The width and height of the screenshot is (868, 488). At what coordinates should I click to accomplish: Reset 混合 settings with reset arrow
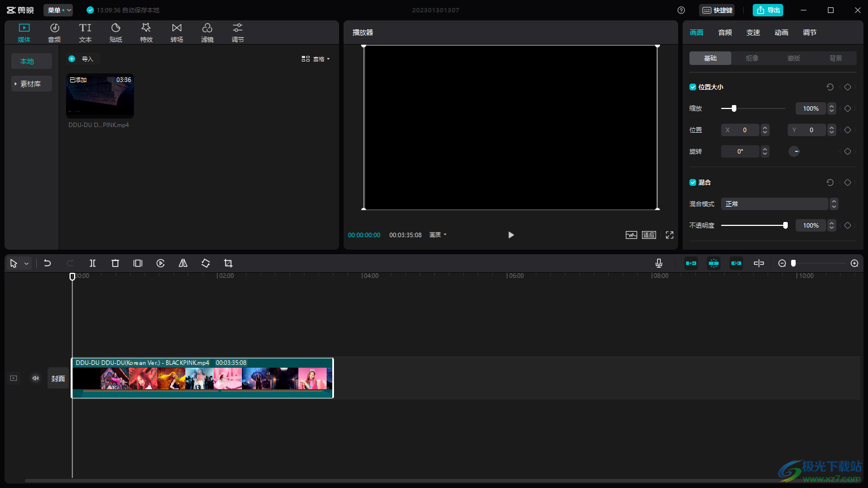pyautogui.click(x=830, y=182)
